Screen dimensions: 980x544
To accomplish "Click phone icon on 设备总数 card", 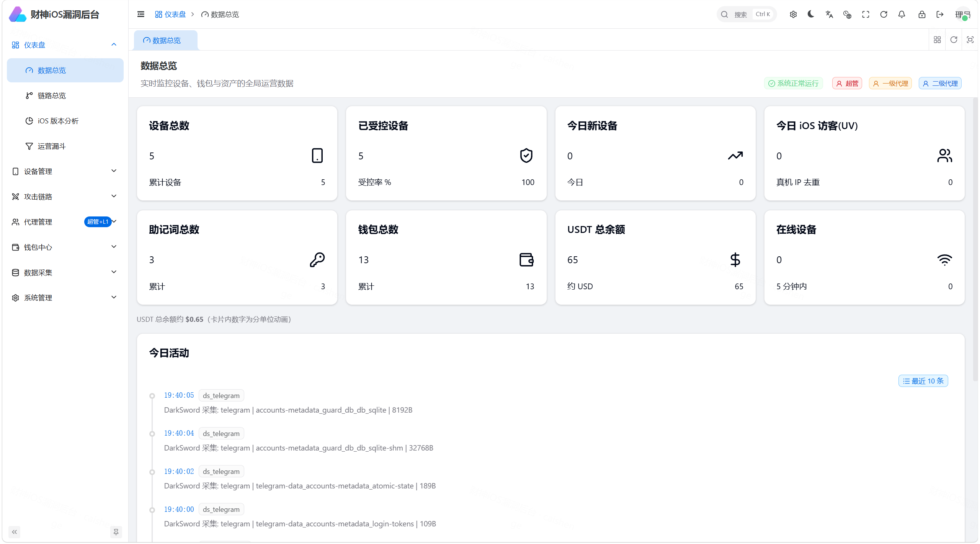I will pyautogui.click(x=317, y=156).
